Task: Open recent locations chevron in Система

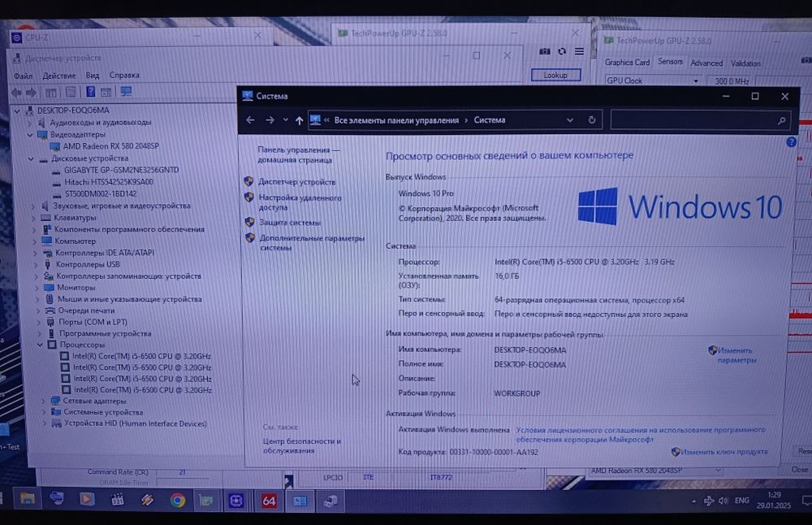Action: [x=285, y=119]
